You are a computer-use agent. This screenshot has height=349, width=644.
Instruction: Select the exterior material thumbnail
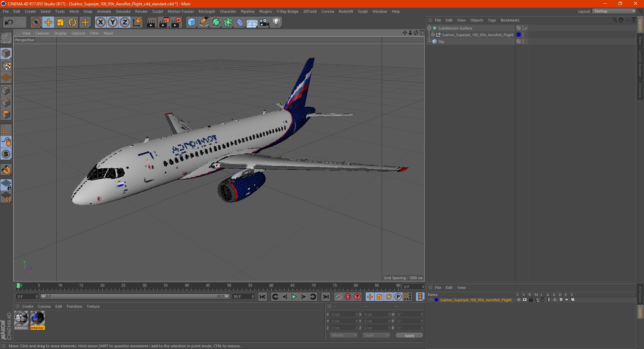21,320
